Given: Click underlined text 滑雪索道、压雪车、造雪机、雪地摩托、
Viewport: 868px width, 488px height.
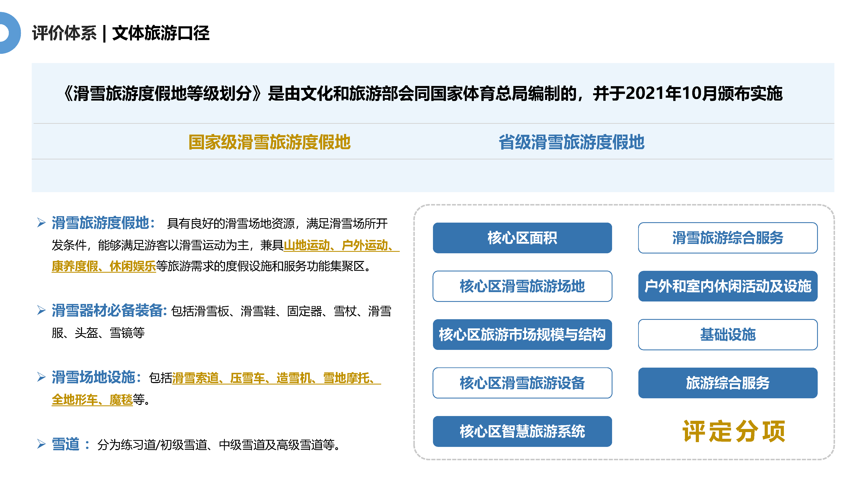Looking at the screenshot, I should [276, 378].
